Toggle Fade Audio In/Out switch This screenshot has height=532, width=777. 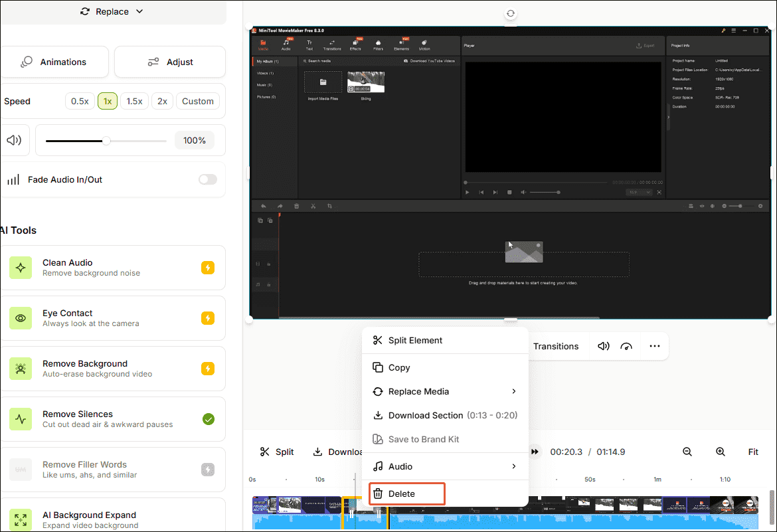click(x=208, y=179)
